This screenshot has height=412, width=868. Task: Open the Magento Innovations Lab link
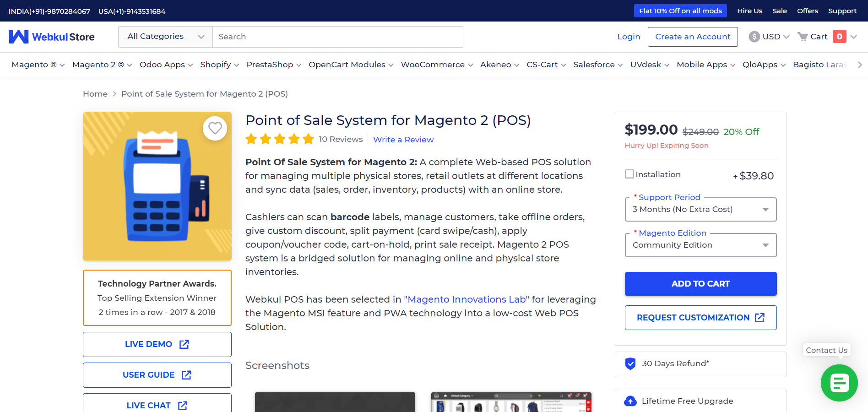(467, 299)
